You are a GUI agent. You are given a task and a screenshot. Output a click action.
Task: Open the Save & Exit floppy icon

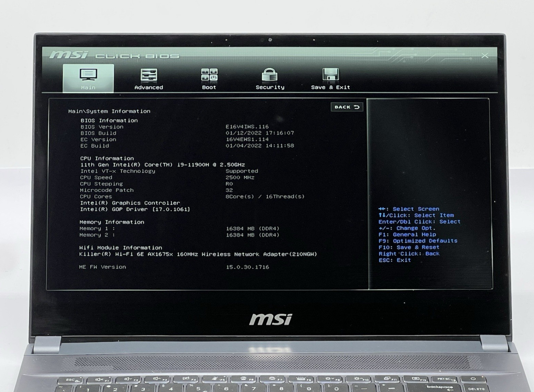point(330,74)
